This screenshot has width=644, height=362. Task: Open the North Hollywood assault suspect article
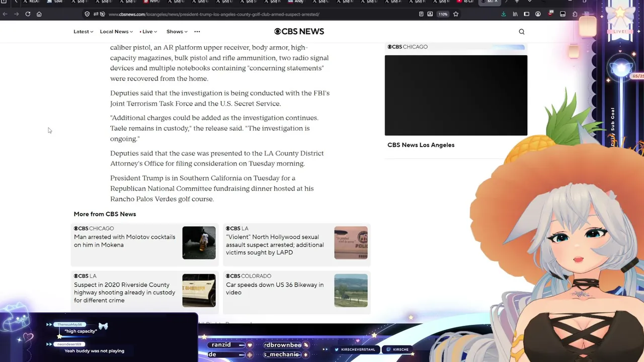pos(275,245)
